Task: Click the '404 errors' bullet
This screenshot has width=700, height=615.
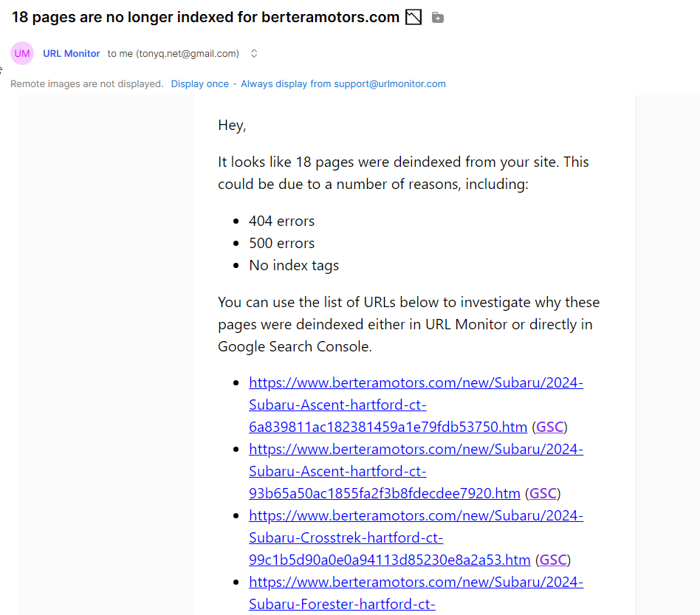Action: 281,221
